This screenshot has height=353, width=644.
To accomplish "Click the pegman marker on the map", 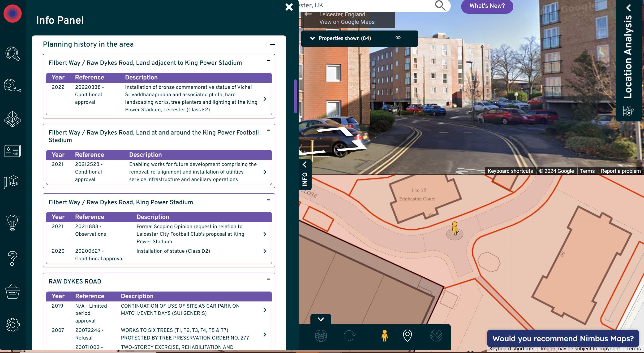I will [x=455, y=229].
